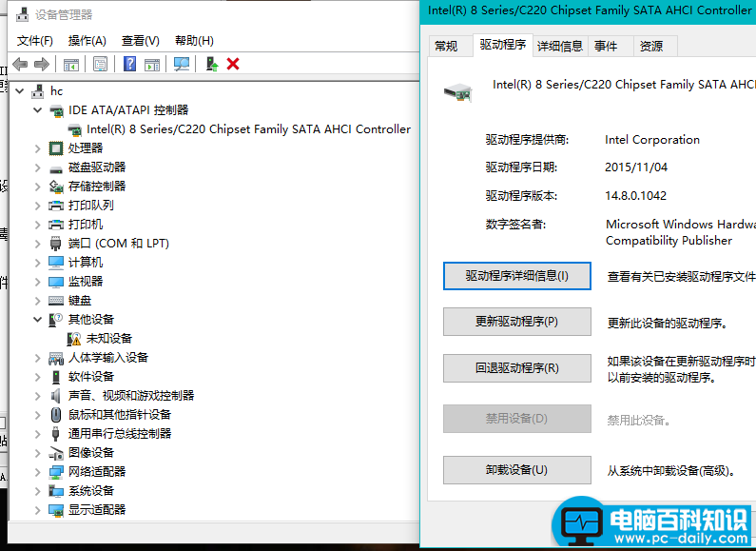Screen dimensions: 756x551
Task: Click the Update driver toolbar icon
Action: [x=212, y=64]
